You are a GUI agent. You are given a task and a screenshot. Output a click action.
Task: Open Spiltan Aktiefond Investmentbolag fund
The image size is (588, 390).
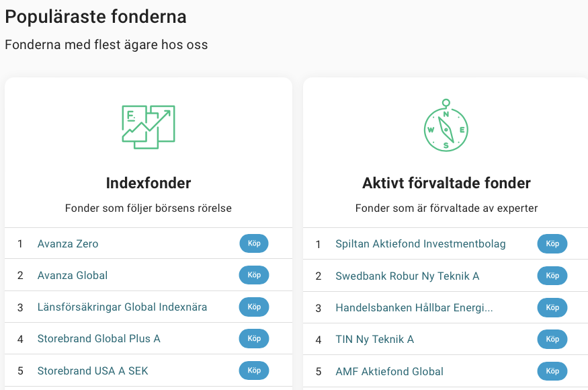421,244
